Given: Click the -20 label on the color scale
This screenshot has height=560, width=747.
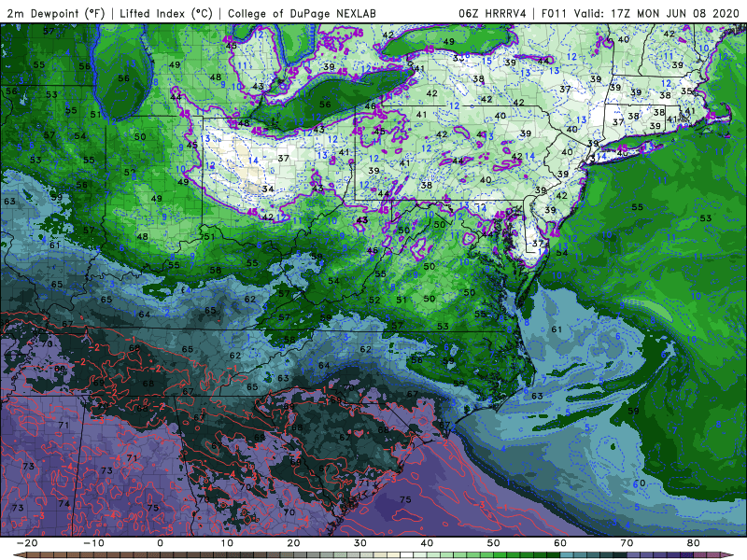Looking at the screenshot, I should 27,542.
